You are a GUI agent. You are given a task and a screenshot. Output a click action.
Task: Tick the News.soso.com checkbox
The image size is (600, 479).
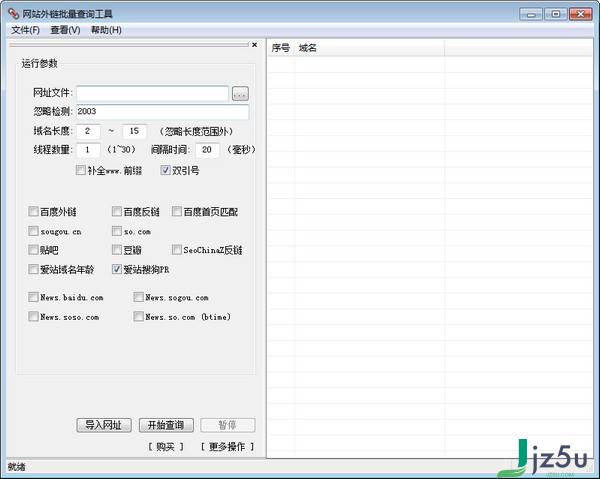pyautogui.click(x=33, y=316)
